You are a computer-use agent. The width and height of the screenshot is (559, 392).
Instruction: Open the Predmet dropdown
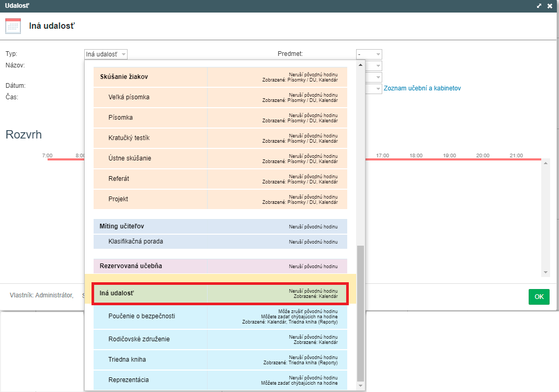[369, 54]
